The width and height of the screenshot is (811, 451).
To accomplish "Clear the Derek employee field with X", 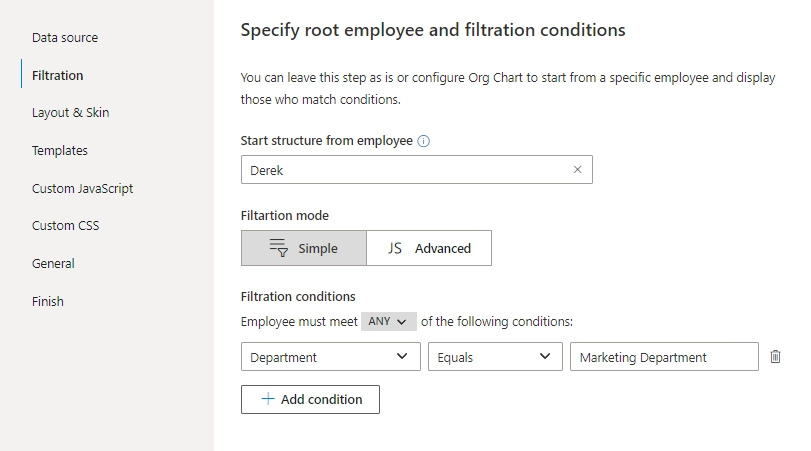I will [577, 170].
